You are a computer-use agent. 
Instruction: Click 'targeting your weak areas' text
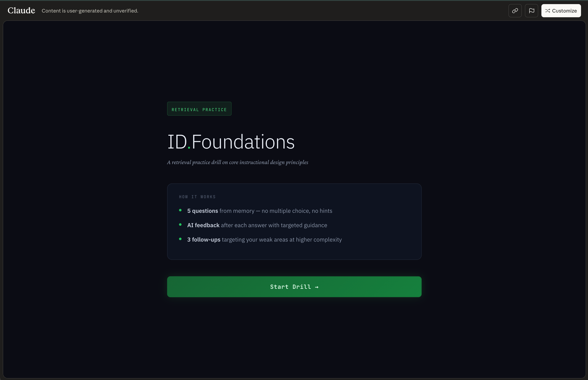click(255, 240)
